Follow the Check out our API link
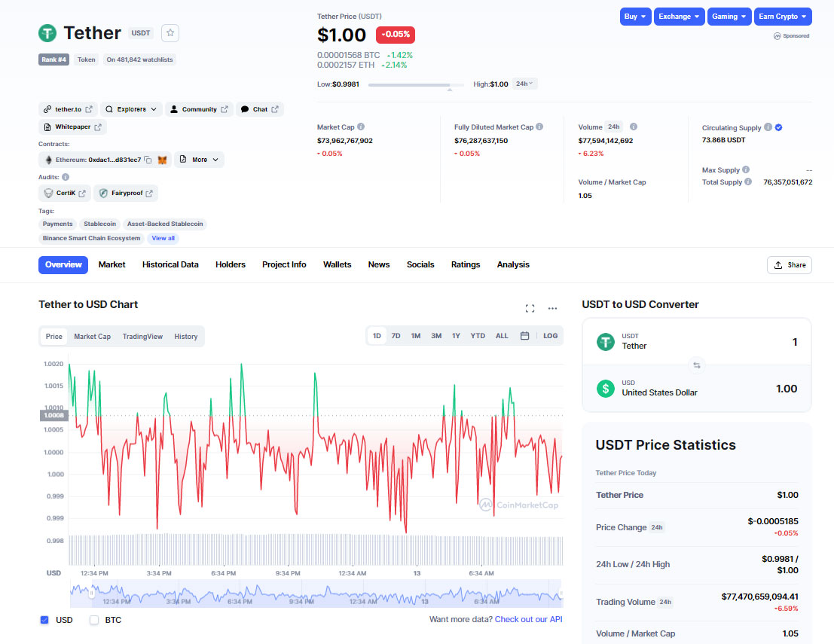The image size is (834, 644). [x=528, y=620]
